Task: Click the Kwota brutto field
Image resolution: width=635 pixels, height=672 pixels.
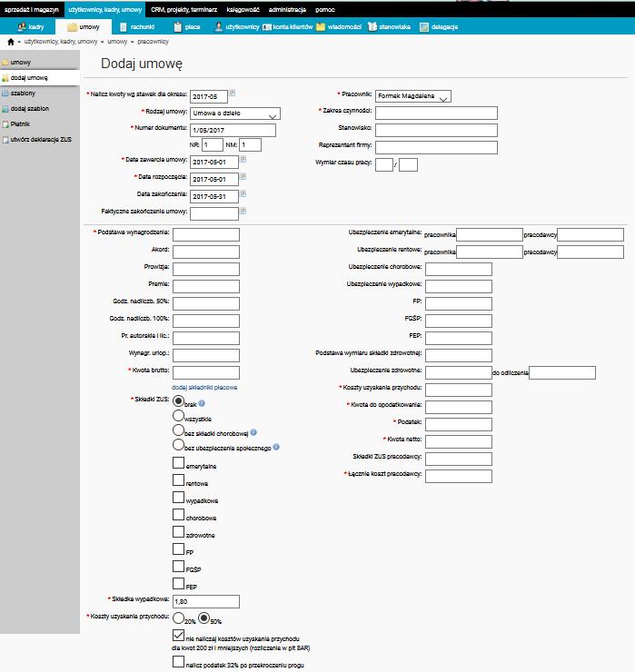Action: 206,372
